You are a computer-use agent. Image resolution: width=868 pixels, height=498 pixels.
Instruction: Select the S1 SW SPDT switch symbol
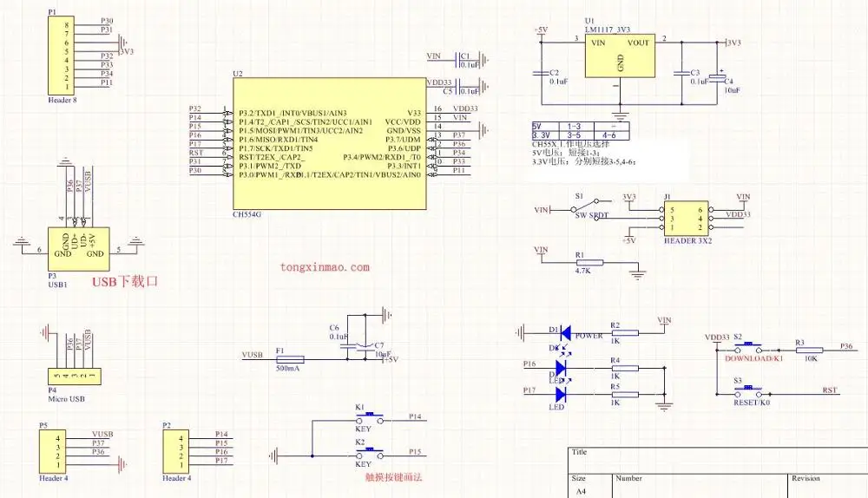591,208
